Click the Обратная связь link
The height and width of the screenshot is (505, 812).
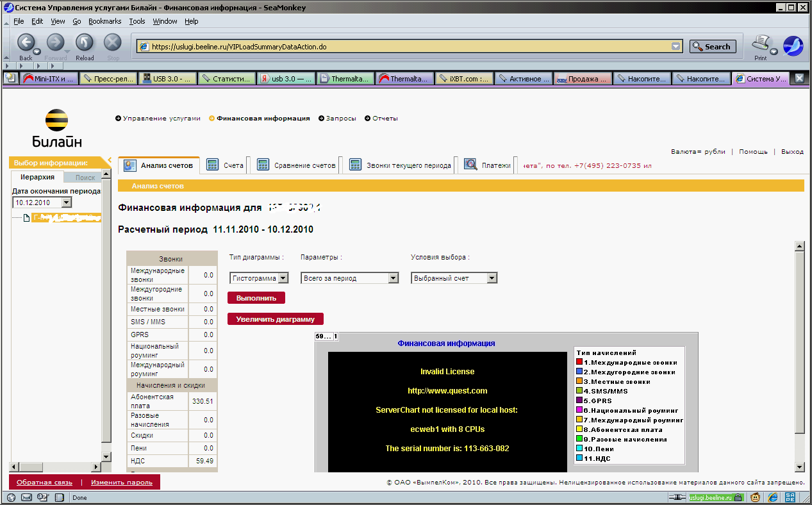pos(44,482)
